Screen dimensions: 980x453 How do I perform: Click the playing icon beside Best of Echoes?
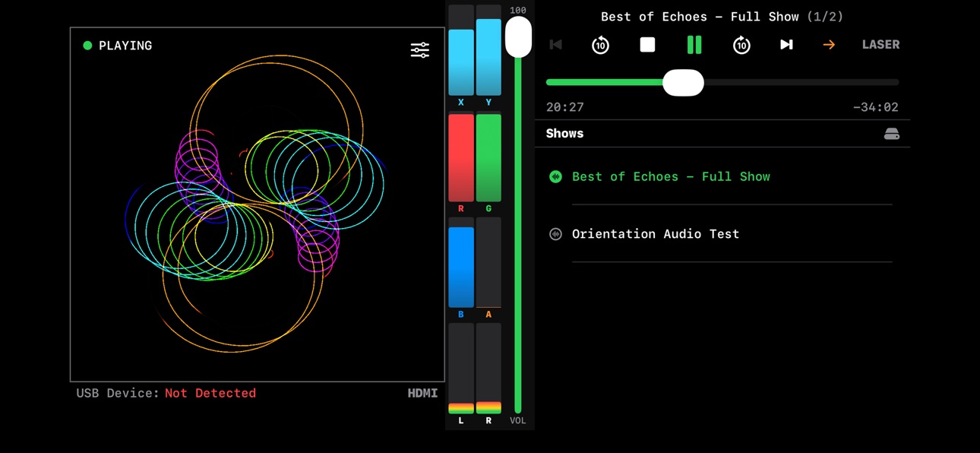tap(555, 176)
